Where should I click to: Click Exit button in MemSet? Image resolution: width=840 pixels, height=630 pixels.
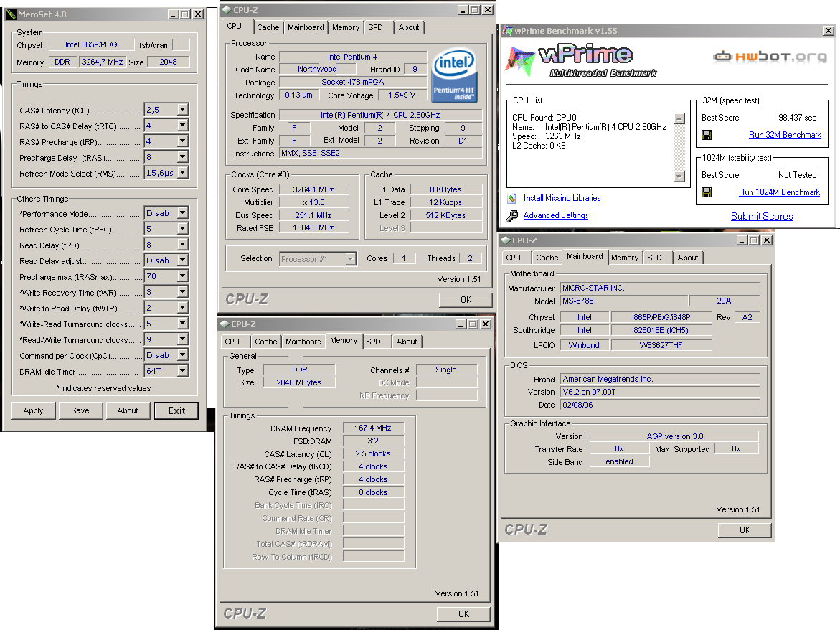click(176, 411)
